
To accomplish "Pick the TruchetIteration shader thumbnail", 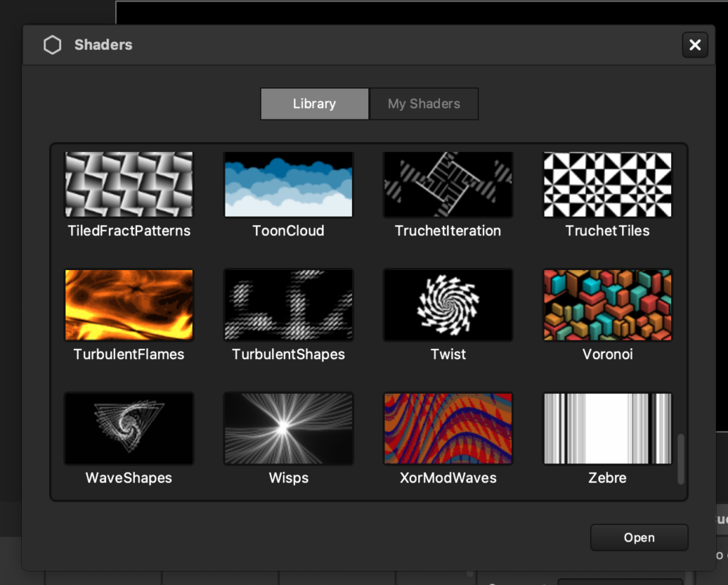I will pyautogui.click(x=448, y=184).
